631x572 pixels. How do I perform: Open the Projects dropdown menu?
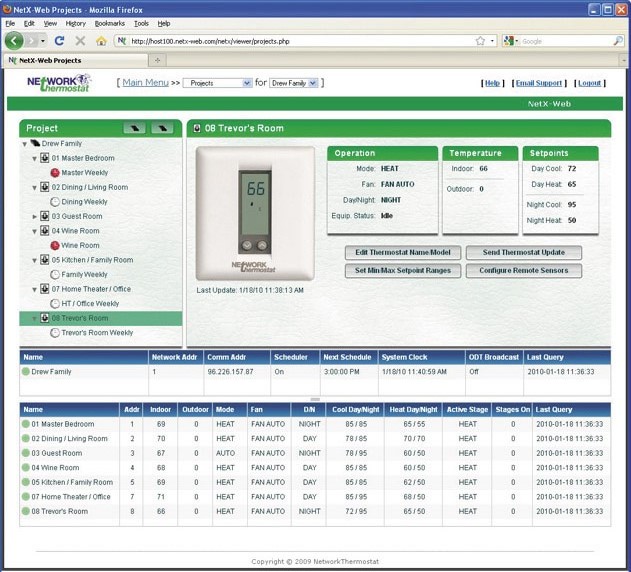(218, 83)
